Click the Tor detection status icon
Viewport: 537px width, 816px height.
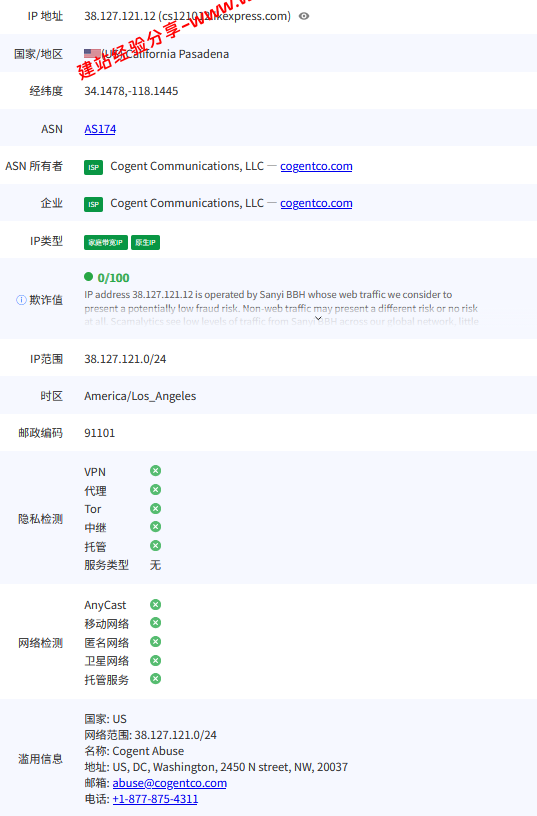click(x=156, y=508)
